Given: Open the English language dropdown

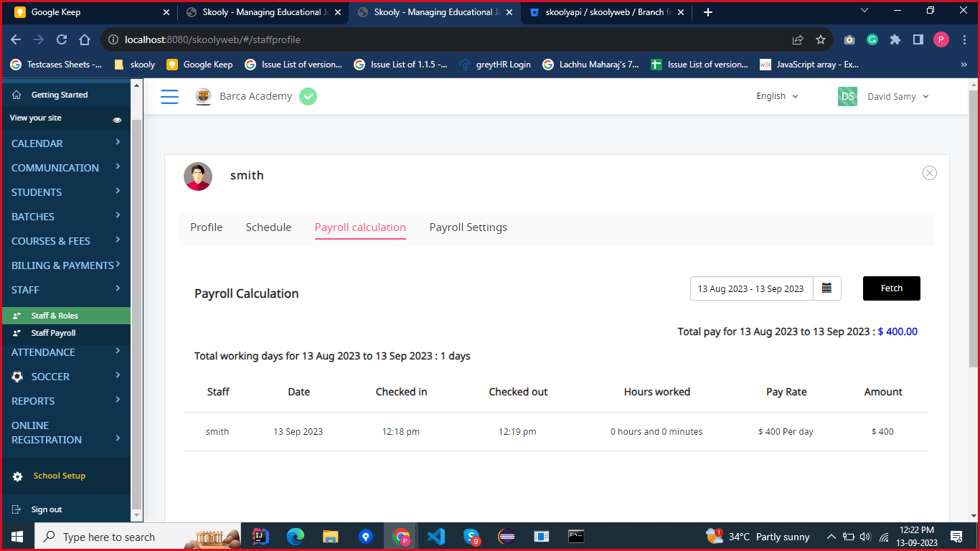Looking at the screenshot, I should tap(777, 96).
